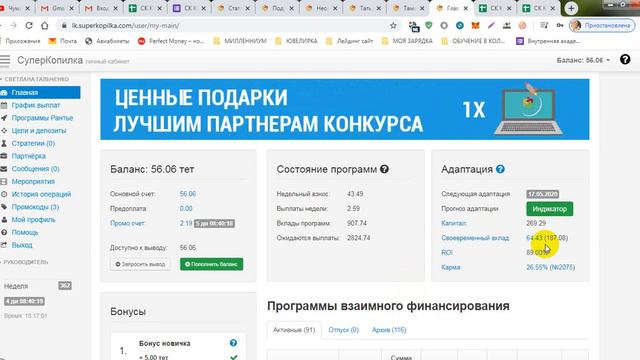Click the help icon next to Состояние программ
This screenshot has width=640, height=360.
click(x=384, y=169)
